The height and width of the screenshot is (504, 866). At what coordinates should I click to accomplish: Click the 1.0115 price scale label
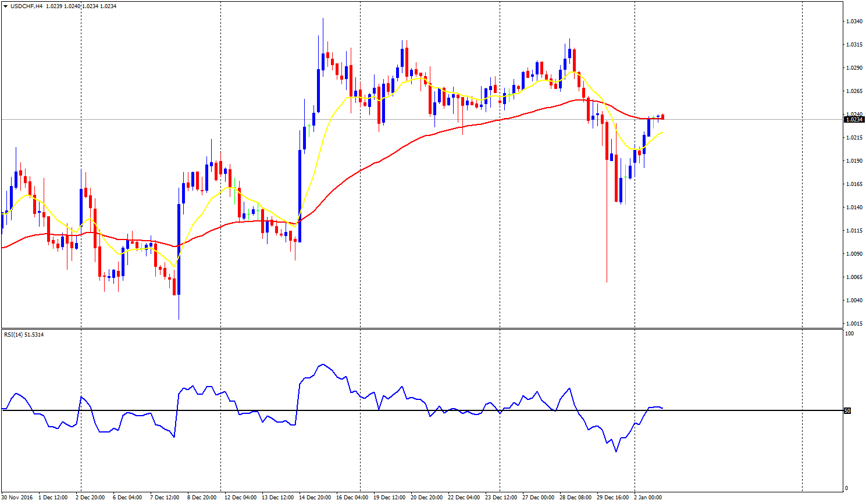854,231
